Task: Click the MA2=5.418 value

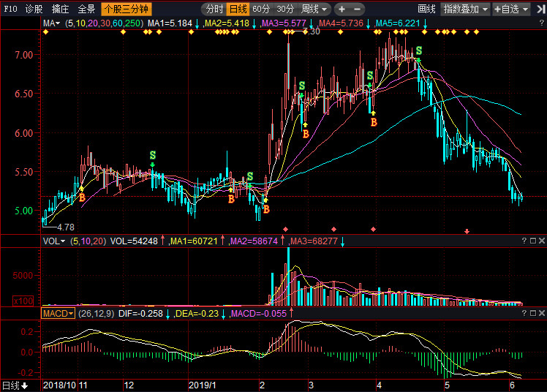Action: (x=227, y=23)
